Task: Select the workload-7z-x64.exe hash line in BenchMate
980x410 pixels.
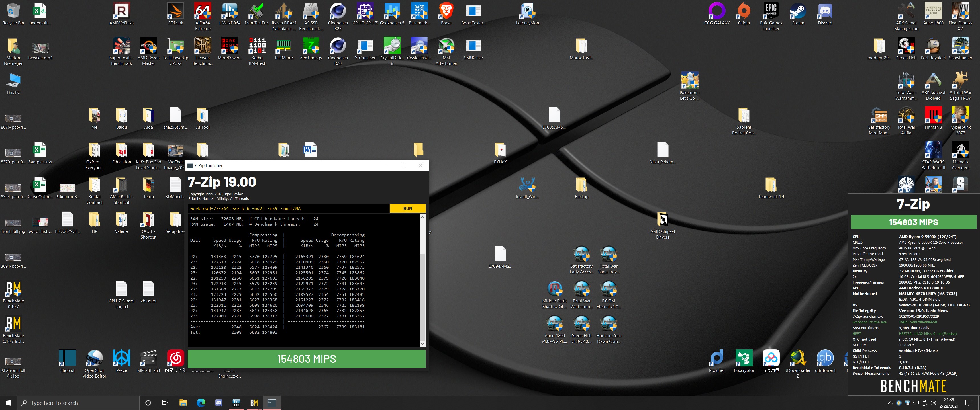Action: point(895,322)
